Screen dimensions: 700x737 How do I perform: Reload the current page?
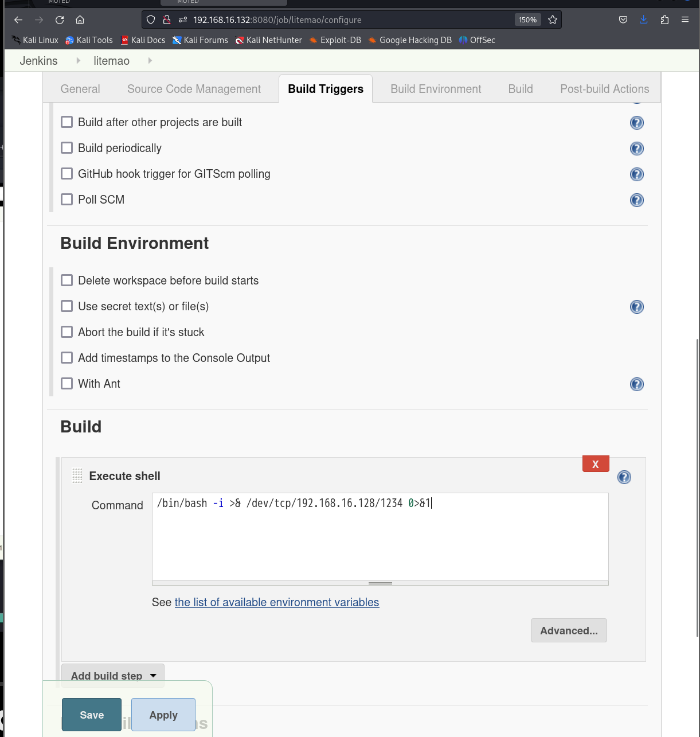coord(60,20)
